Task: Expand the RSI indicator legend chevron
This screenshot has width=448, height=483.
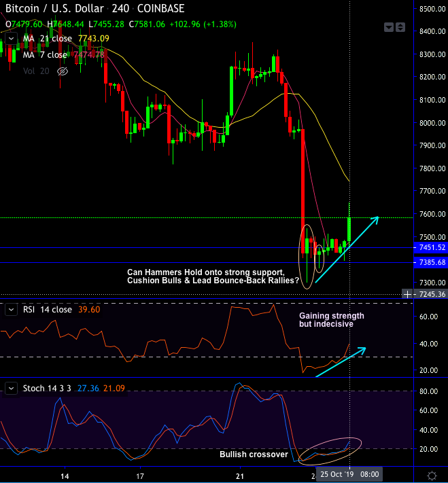Action: tap(11, 310)
